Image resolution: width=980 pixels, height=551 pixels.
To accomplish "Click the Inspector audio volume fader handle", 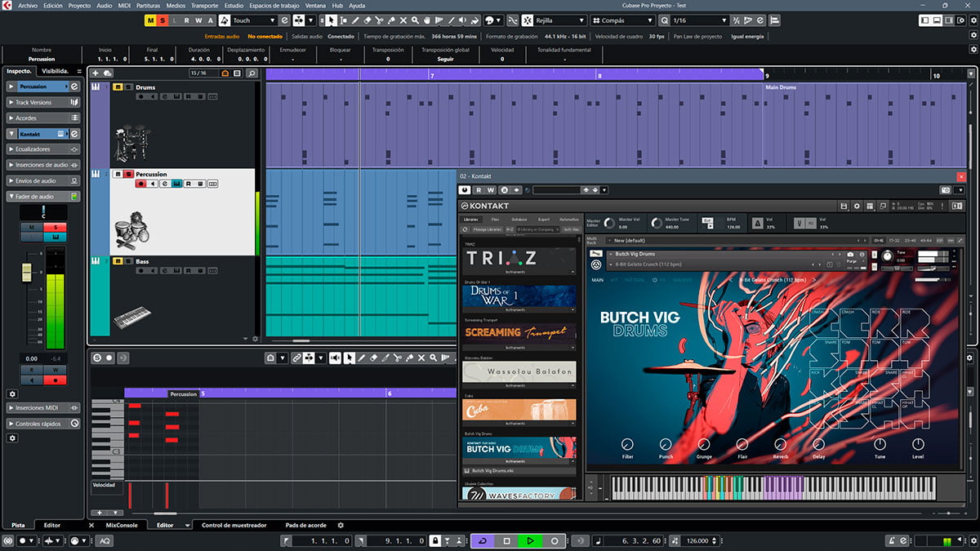I will pos(27,271).
